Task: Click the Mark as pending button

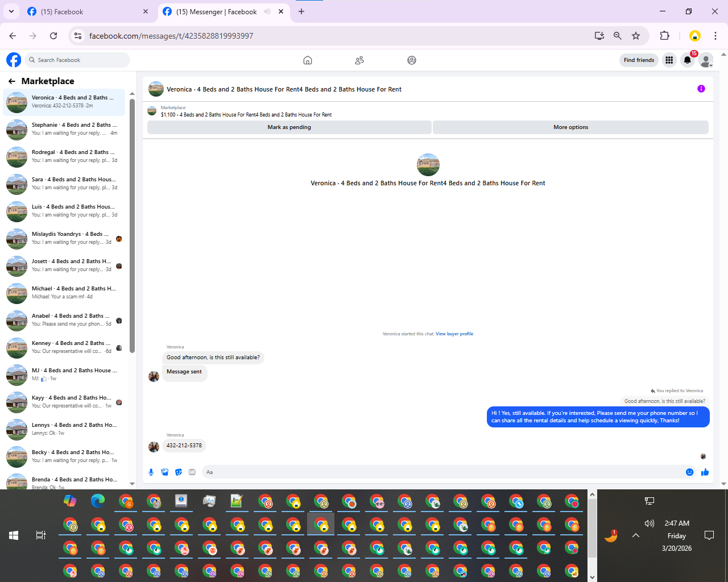Action: tap(289, 127)
